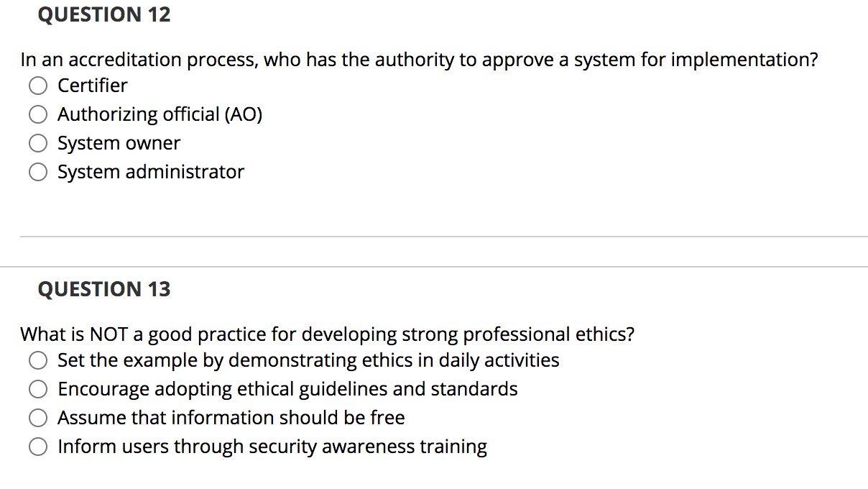868x489 pixels.
Task: Mark the System owner radio button
Action: coord(38,144)
